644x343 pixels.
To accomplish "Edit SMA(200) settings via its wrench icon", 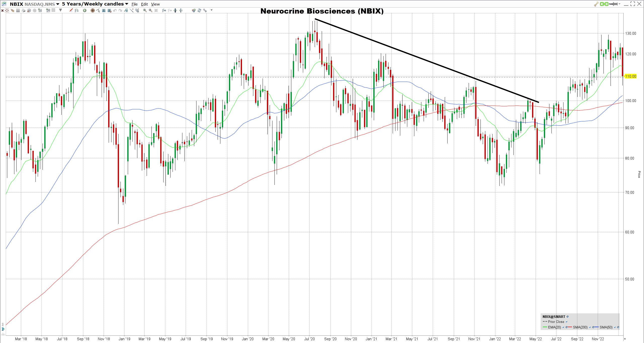I will pyautogui.click(x=593, y=327).
